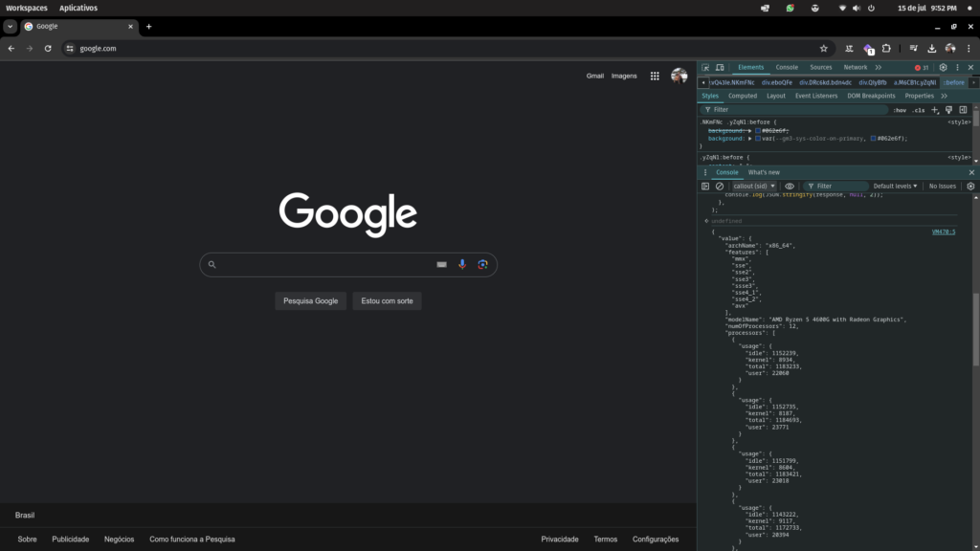Open the Gmail link
This screenshot has height=551, width=980.
[x=595, y=76]
